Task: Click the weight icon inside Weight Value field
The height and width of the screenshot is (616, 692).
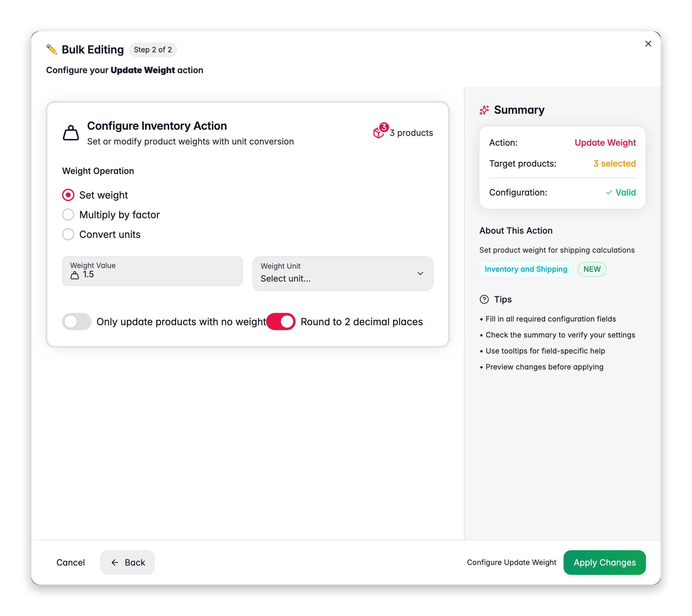Action: pos(74,275)
